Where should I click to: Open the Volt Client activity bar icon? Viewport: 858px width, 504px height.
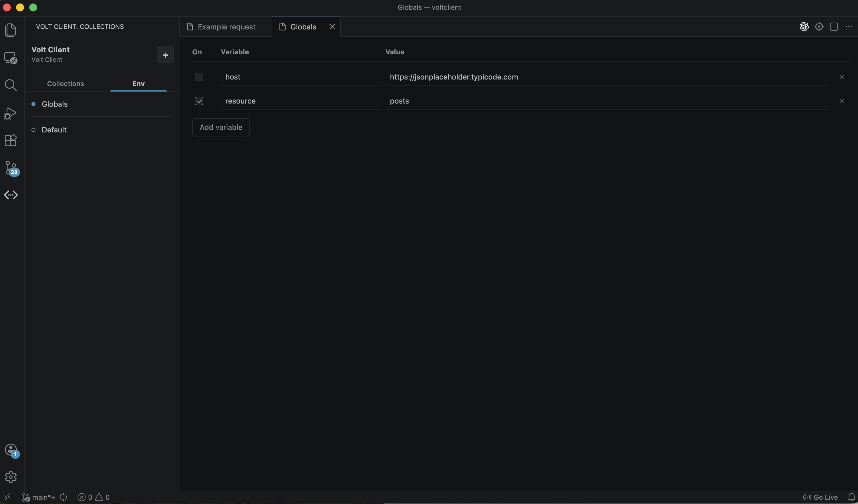click(11, 195)
